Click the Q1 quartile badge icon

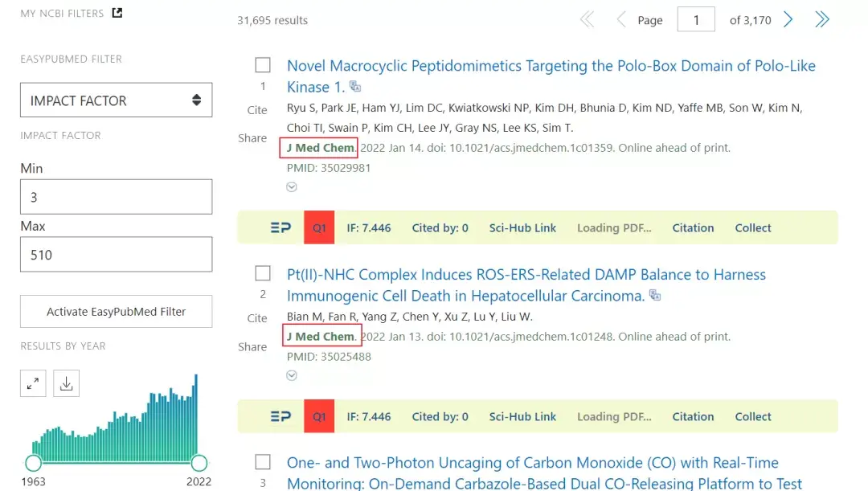(x=318, y=227)
